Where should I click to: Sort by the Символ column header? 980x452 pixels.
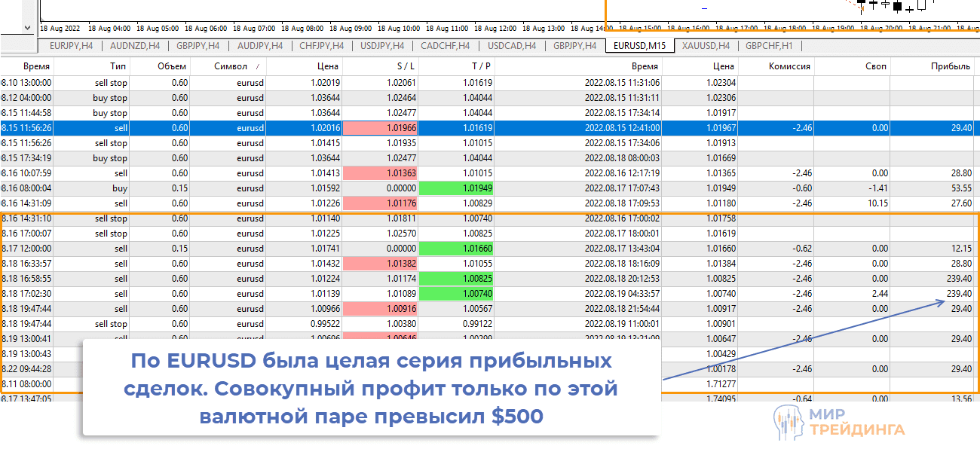pos(231,66)
